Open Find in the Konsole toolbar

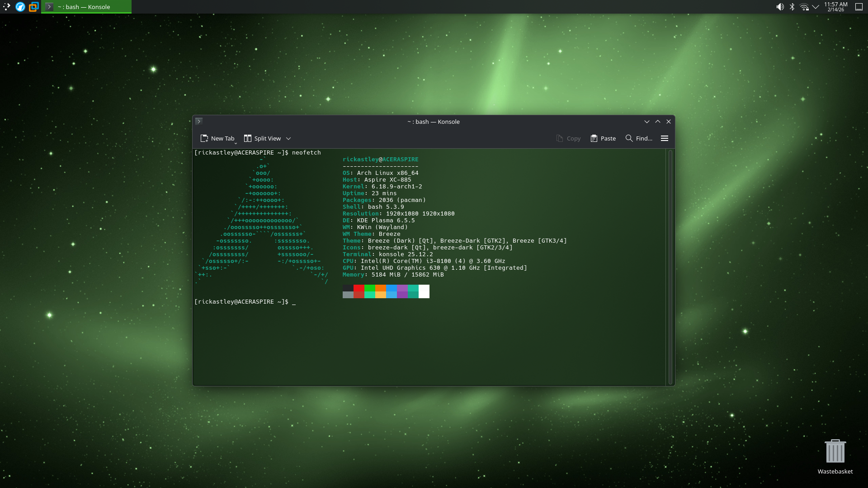638,138
